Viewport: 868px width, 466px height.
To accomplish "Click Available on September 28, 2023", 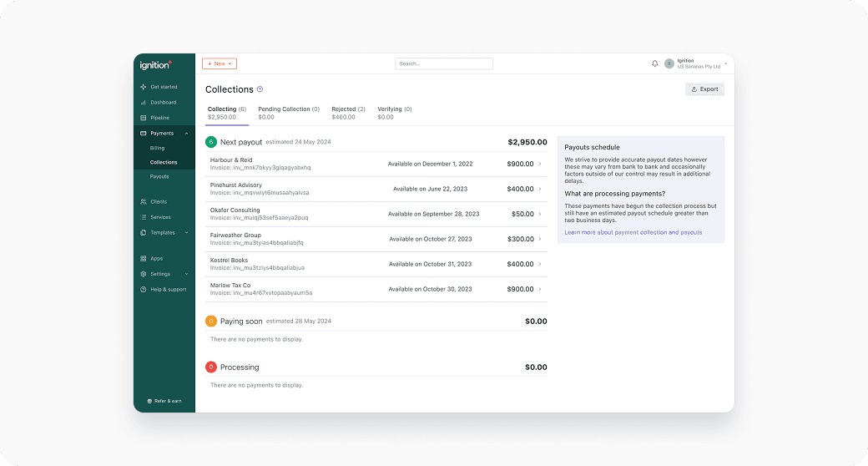I will pos(433,214).
